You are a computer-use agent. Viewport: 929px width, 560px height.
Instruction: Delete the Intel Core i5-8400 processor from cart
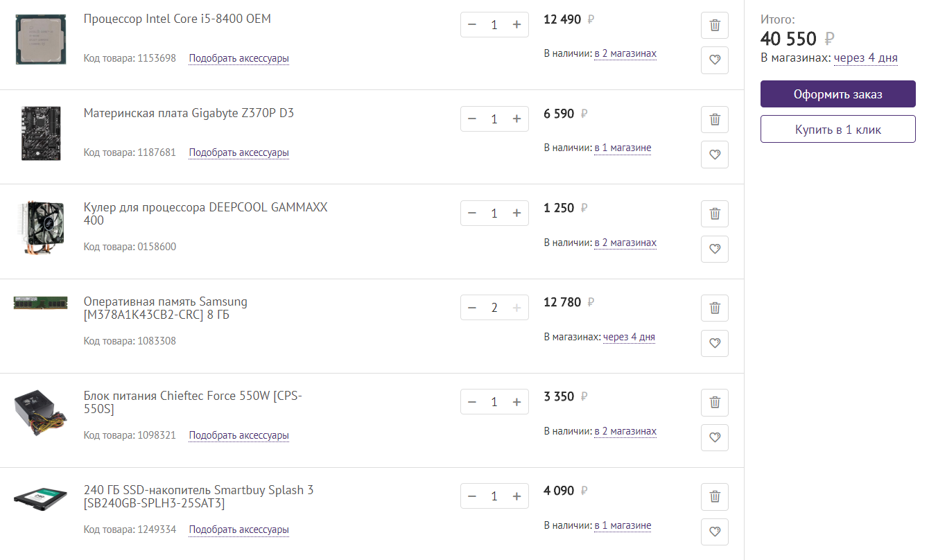[715, 26]
